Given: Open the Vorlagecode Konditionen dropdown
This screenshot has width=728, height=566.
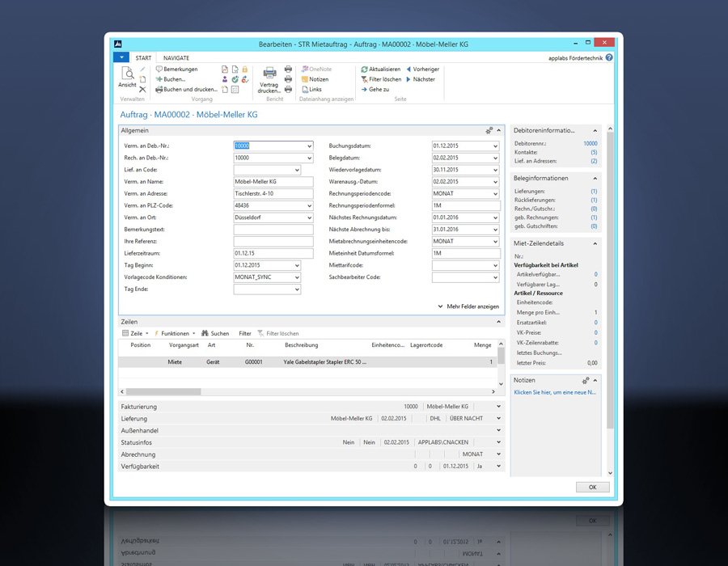Looking at the screenshot, I should pyautogui.click(x=297, y=277).
